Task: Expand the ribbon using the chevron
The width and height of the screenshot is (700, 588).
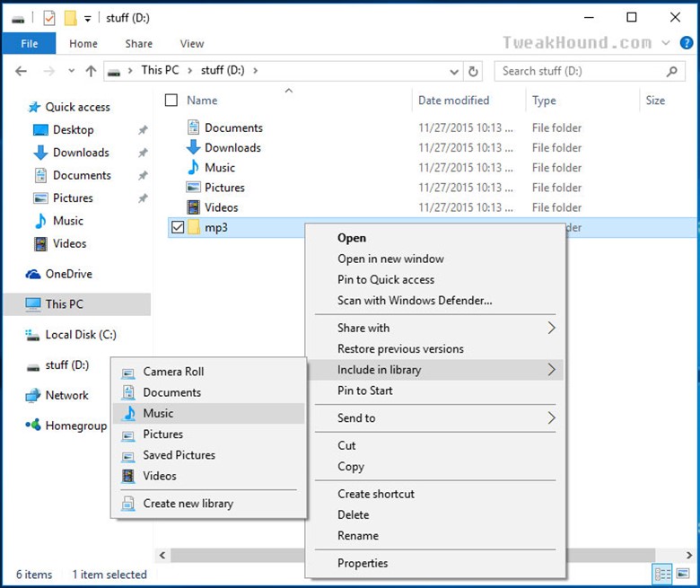Action: [666, 43]
